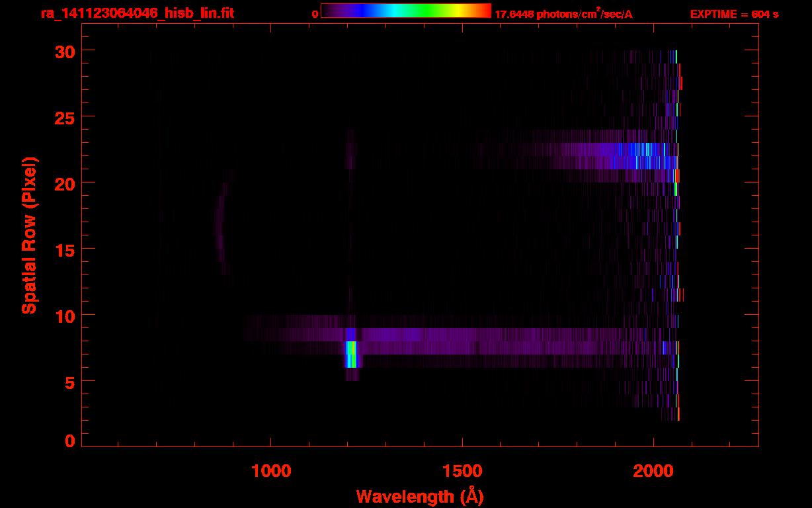Click the 17.6448 photons/cm²/sec/A label
The image size is (812, 508).
coord(563,14)
